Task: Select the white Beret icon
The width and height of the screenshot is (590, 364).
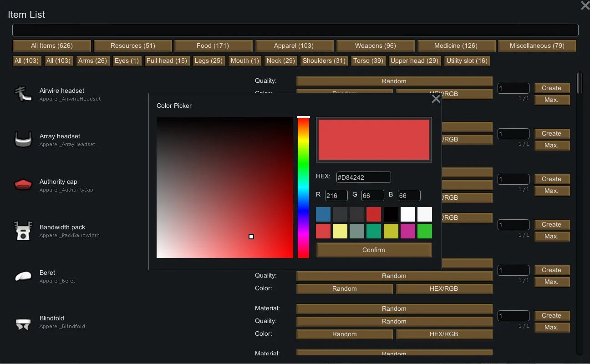Action: pyautogui.click(x=23, y=276)
